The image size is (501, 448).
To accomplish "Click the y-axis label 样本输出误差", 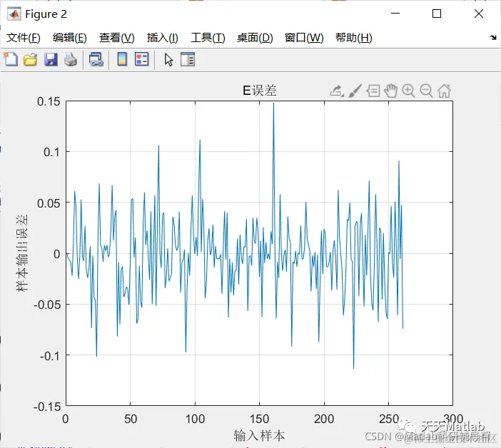I will 22,253.
